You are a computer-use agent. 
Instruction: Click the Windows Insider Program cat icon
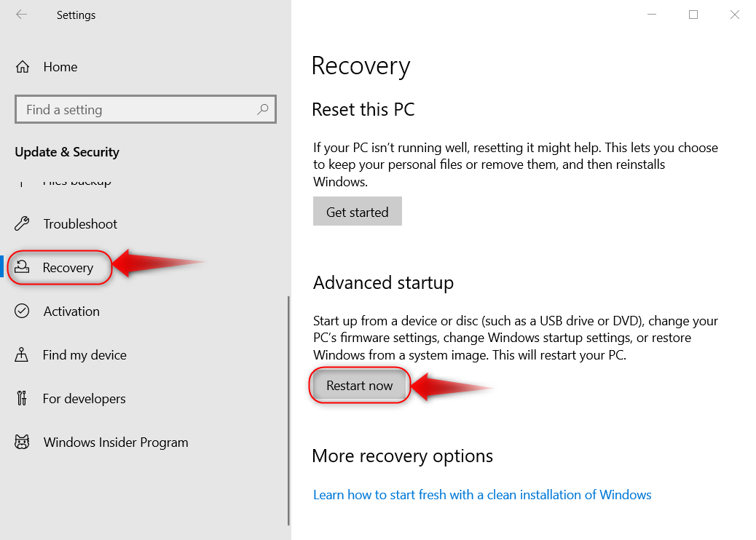click(x=23, y=442)
